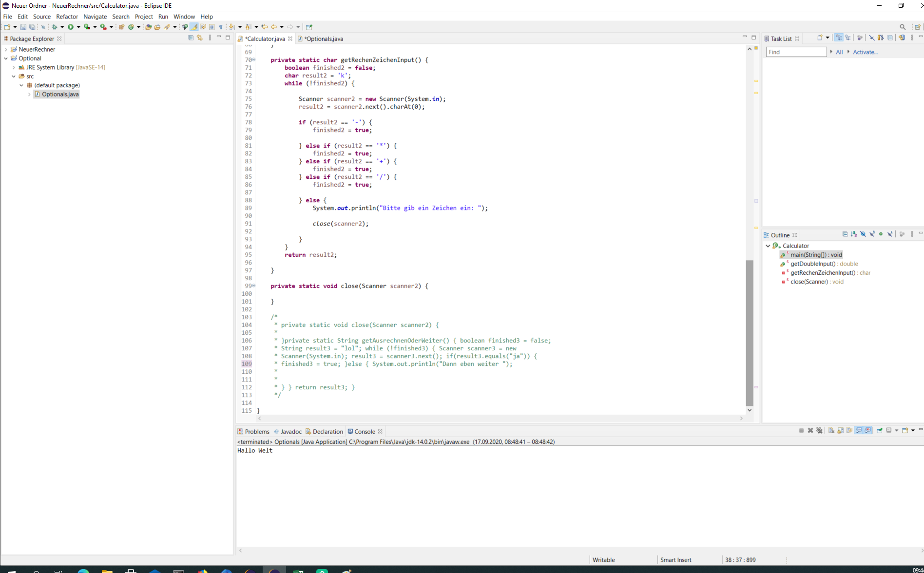Screen dimensions: 924x573
Task: Click the green Run button in toolbar
Action: pyautogui.click(x=71, y=27)
